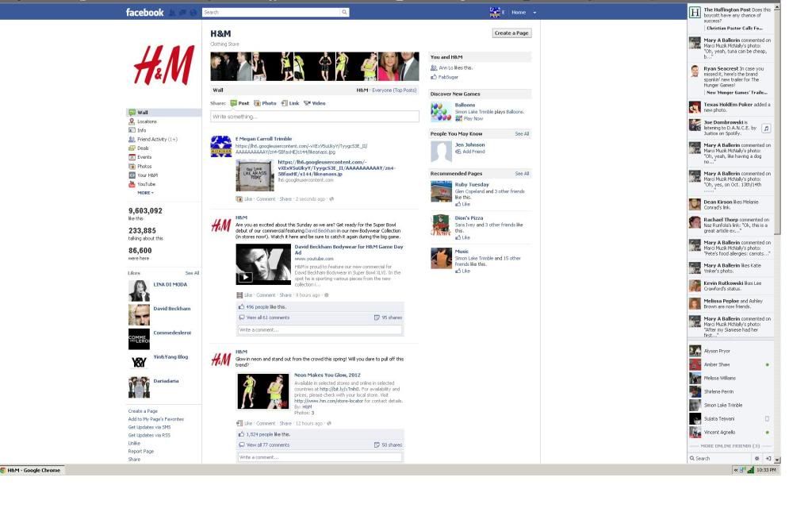Expand MORE in the left sidebar

(x=146, y=193)
